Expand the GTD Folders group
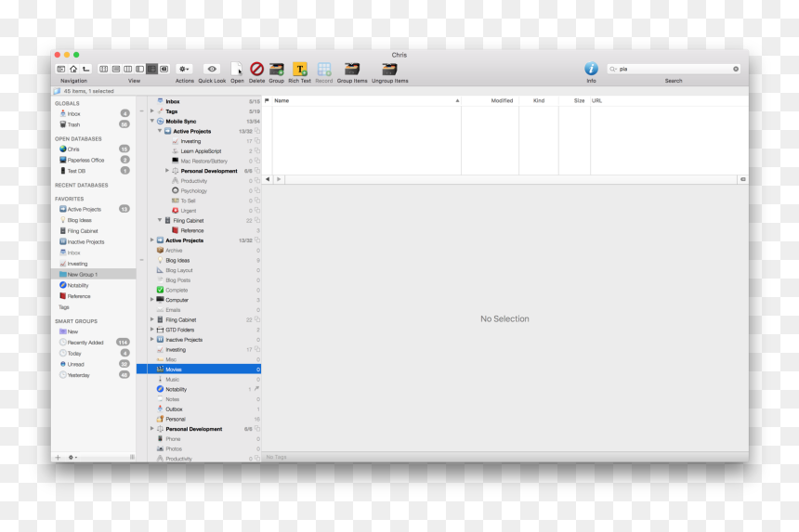The width and height of the screenshot is (799, 532). pyautogui.click(x=151, y=330)
